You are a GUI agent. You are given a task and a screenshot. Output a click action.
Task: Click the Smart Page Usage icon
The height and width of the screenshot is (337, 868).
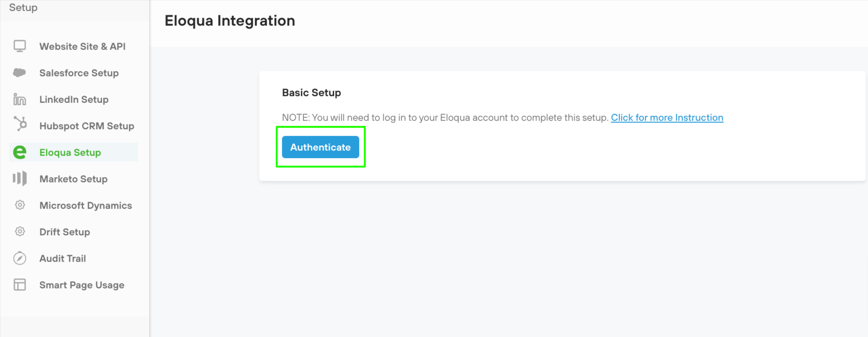pos(19,284)
